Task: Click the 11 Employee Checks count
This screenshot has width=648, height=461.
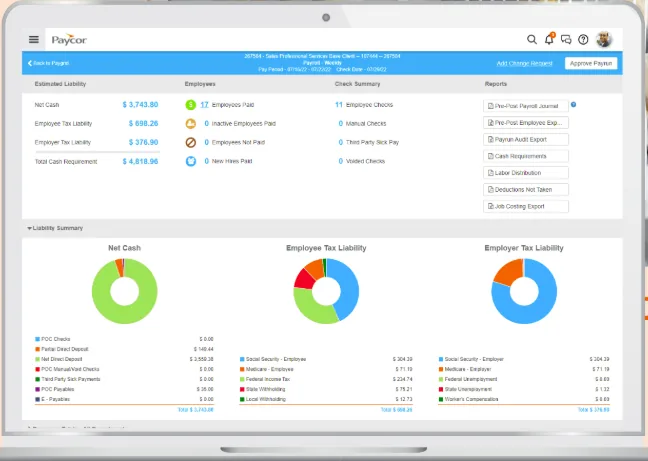Action: coord(339,105)
